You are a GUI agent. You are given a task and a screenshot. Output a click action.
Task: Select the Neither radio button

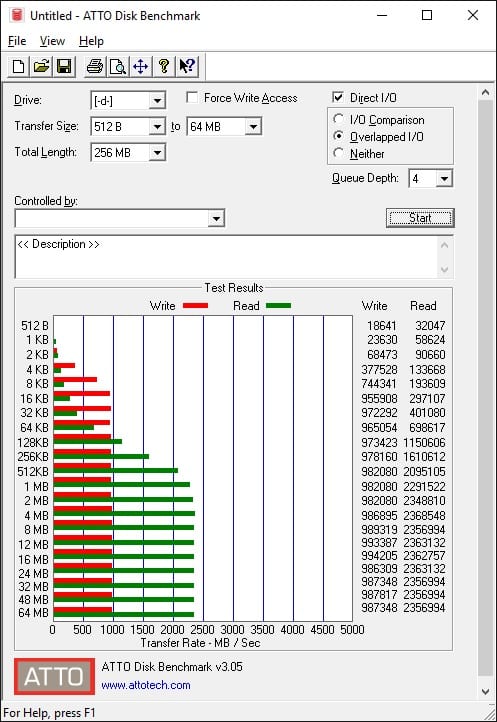point(338,153)
